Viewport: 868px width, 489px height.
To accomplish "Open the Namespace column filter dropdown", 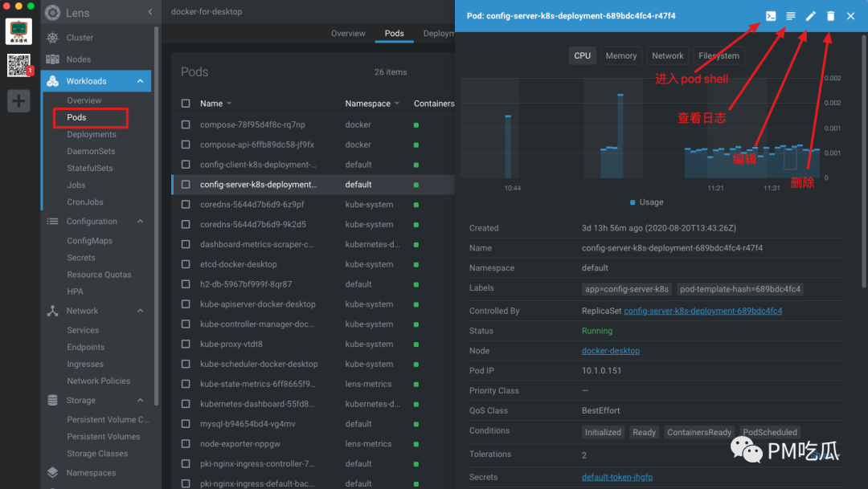I will pyautogui.click(x=397, y=104).
